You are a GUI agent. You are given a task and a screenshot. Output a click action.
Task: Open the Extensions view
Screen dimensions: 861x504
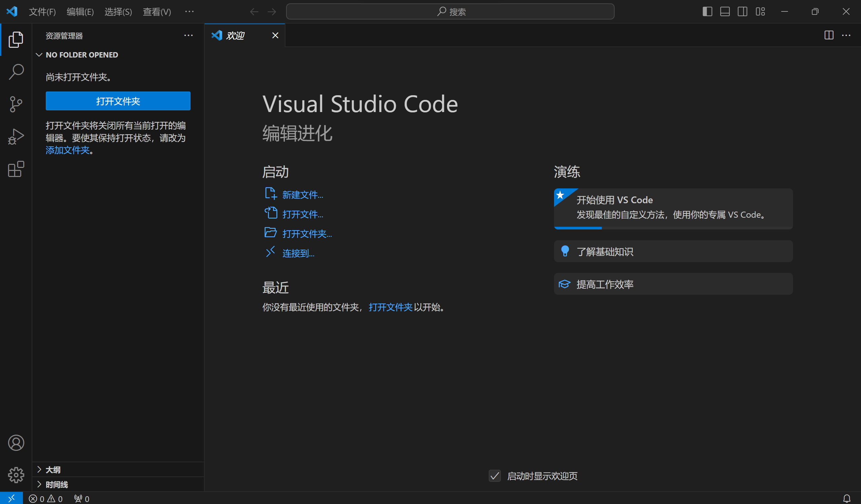click(x=16, y=169)
